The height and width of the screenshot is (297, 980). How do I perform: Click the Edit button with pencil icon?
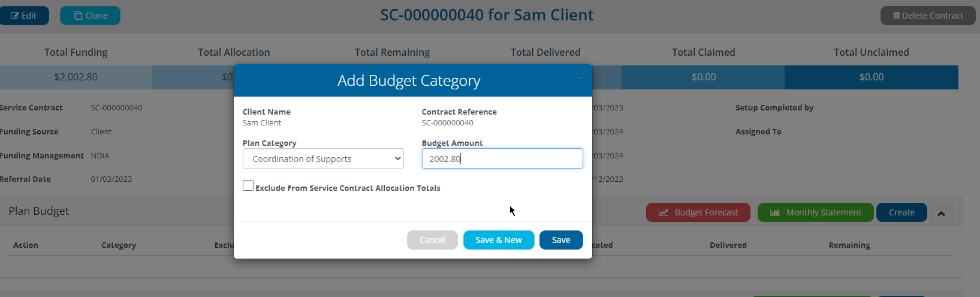(x=24, y=16)
